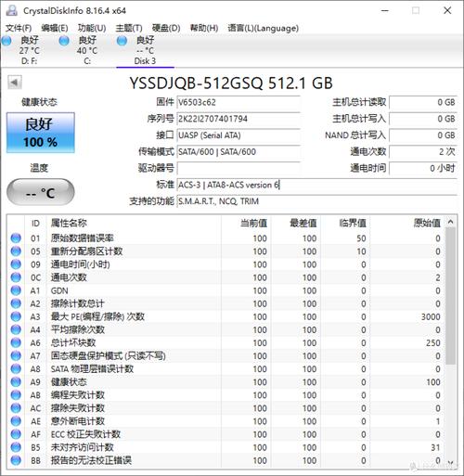
Task: Click the 最差值 column header
Action: coord(296,223)
